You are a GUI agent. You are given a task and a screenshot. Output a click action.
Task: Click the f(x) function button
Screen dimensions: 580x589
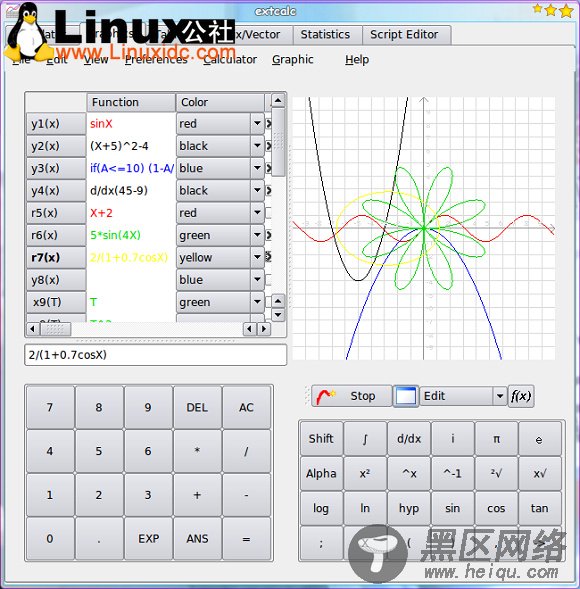521,396
